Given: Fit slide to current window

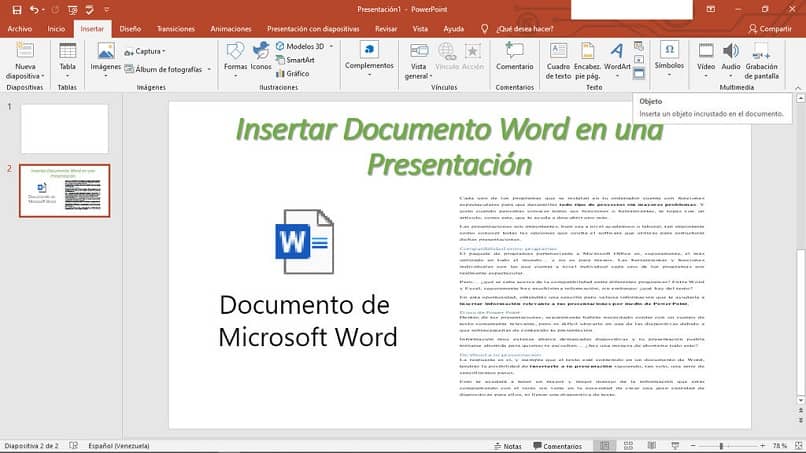Looking at the screenshot, I should coord(798,446).
